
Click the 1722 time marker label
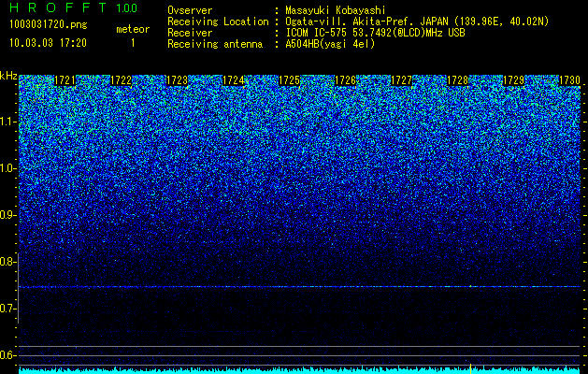(122, 80)
